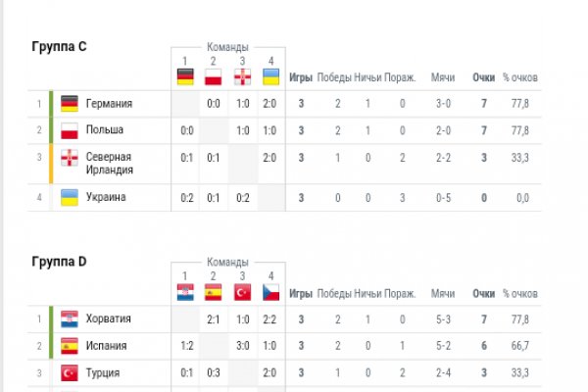588x392 pixels.
Task: Click the flag beside Украина team row
Action: tap(70, 197)
